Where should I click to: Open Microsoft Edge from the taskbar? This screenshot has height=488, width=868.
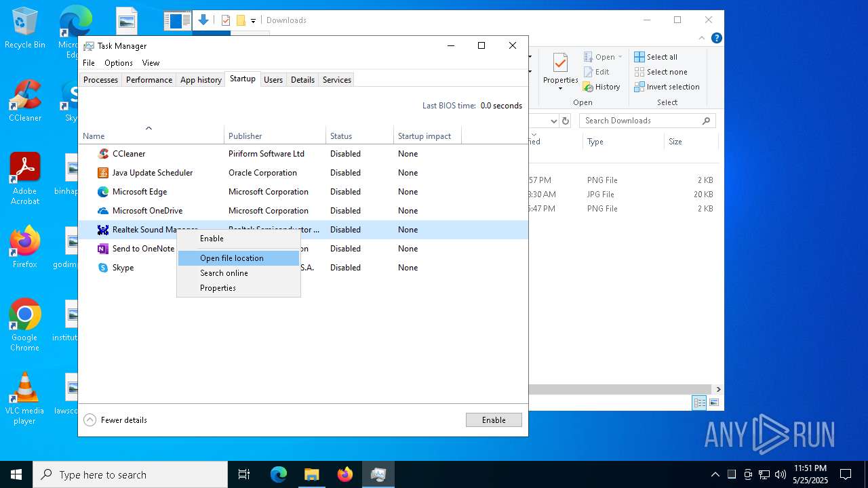coord(279,474)
